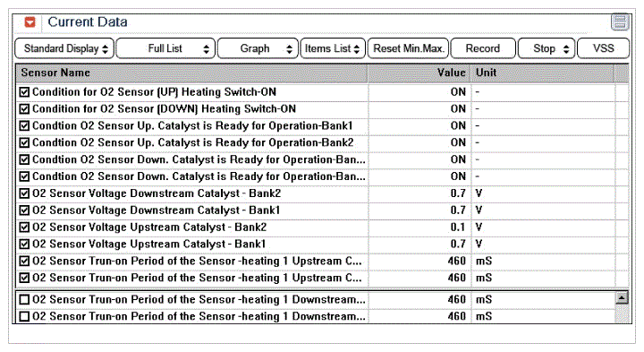This screenshot has height=352, width=644.
Task: Open the Standard Display dropdown
Action: pyautogui.click(x=64, y=48)
